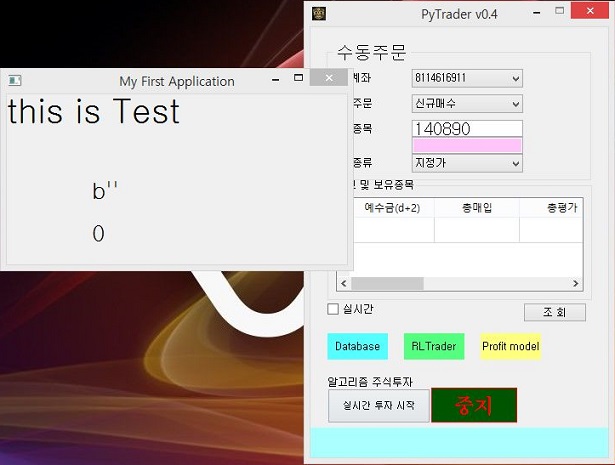Open the 신규매수 order type dropdown
615x465 pixels.
[x=467, y=104]
